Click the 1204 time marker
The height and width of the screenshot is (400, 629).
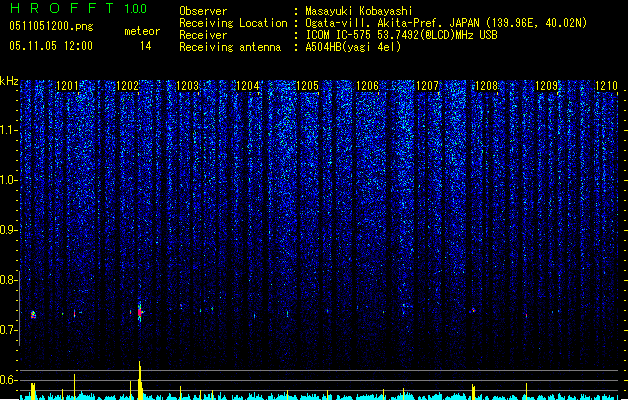(x=248, y=86)
